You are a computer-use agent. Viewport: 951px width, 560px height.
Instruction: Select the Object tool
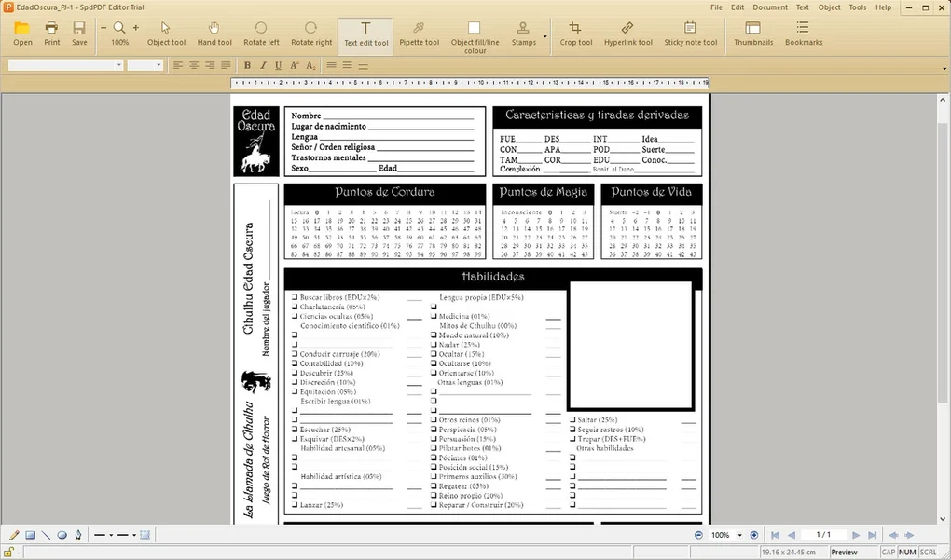(166, 34)
